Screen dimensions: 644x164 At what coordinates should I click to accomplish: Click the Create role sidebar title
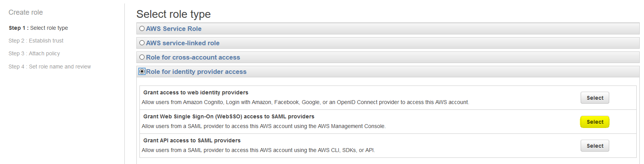tap(25, 12)
